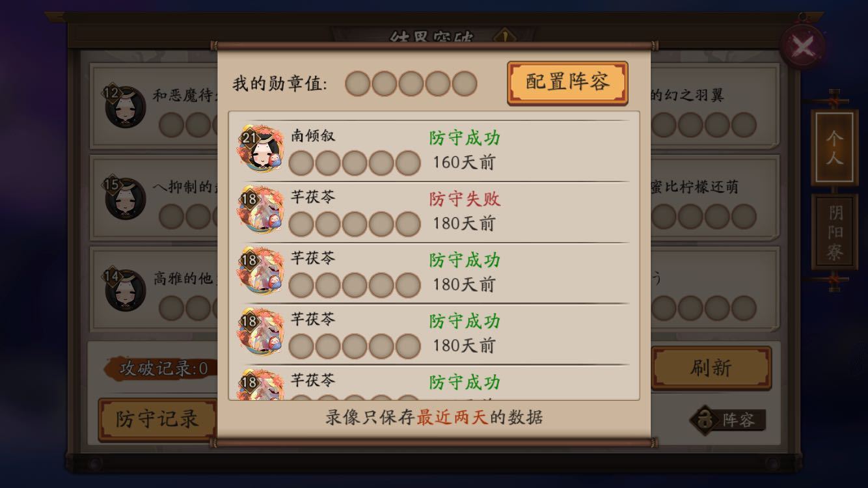The width and height of the screenshot is (868, 488).
Task: Switch to the 个人 tab
Action: (x=834, y=148)
